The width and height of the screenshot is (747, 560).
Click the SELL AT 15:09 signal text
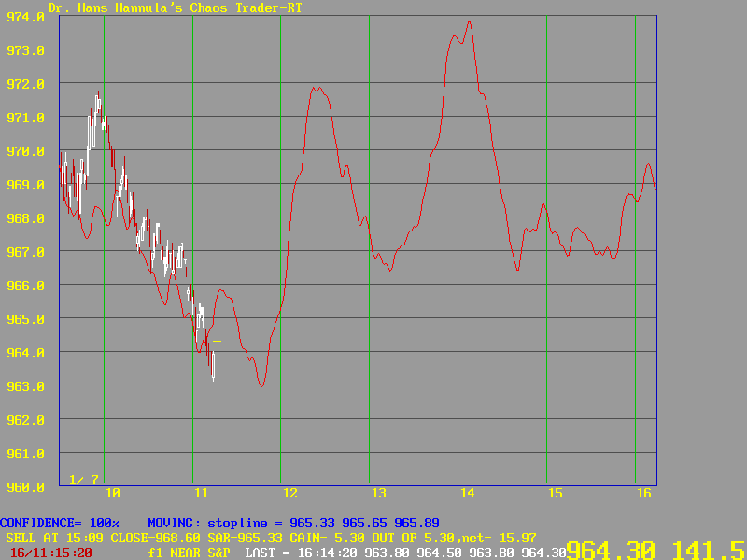[56, 539]
